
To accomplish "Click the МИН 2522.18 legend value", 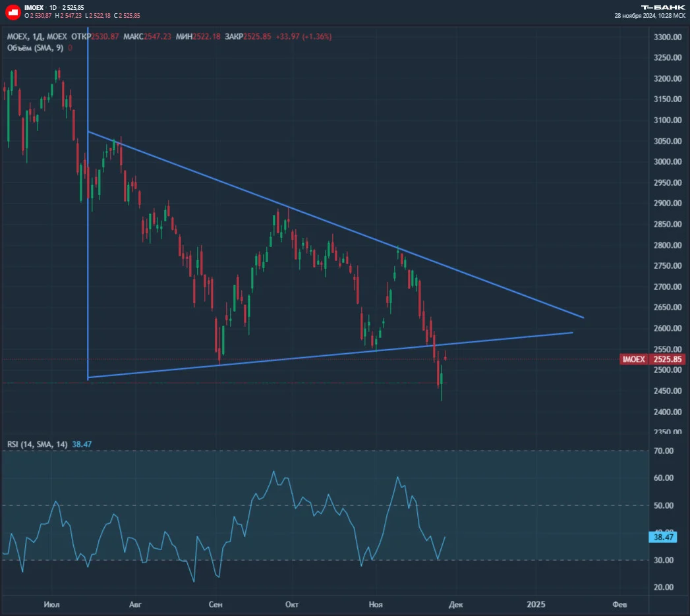I will [x=198, y=36].
